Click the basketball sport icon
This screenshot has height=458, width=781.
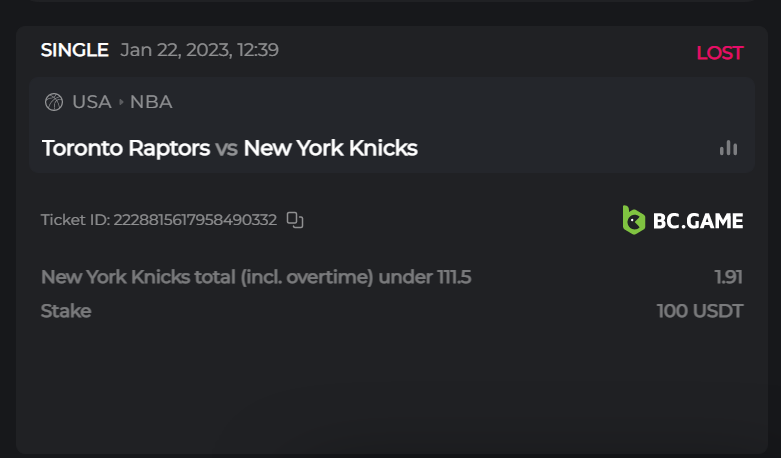tap(54, 102)
